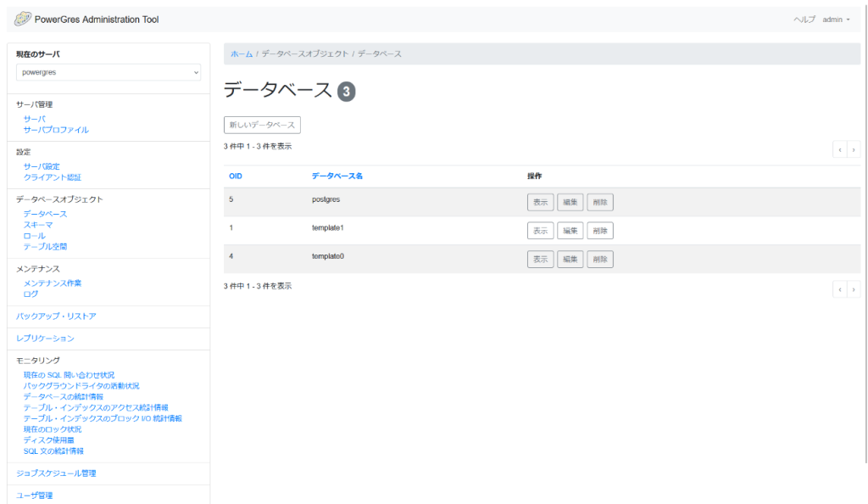Open テーブル・インデックスのアクセス統計情報 link
Image resolution: width=868 pixels, height=504 pixels.
[96, 407]
